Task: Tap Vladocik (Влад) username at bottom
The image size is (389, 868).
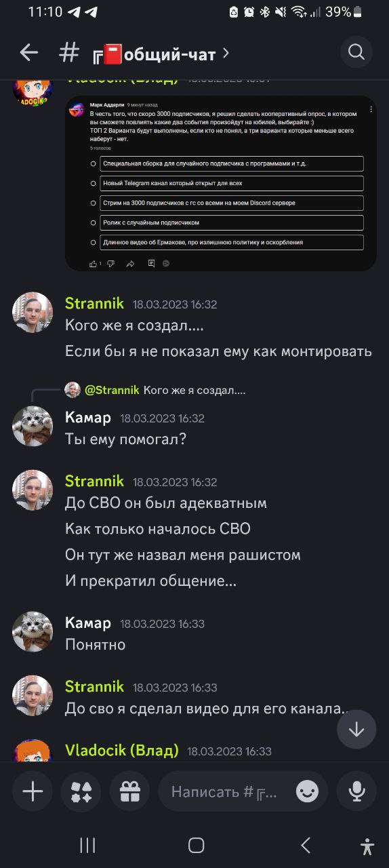Action: (x=122, y=751)
